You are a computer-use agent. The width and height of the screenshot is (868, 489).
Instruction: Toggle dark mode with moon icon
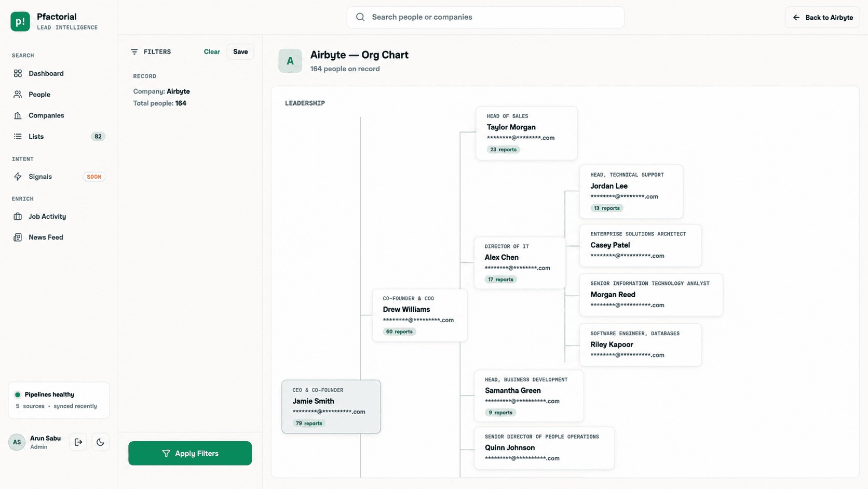click(x=100, y=442)
